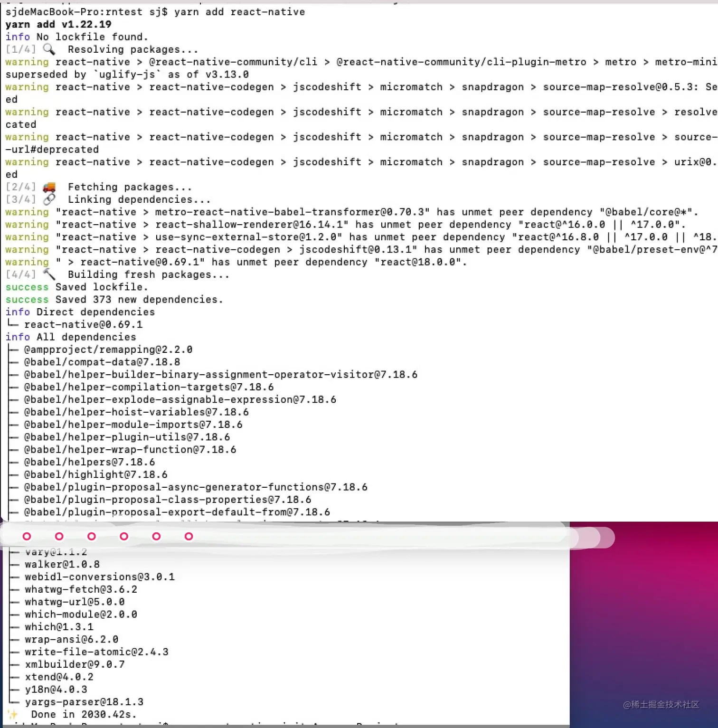718x728 pixels.
Task: Click the 'success Saved lockfile.' line
Action: pos(77,287)
